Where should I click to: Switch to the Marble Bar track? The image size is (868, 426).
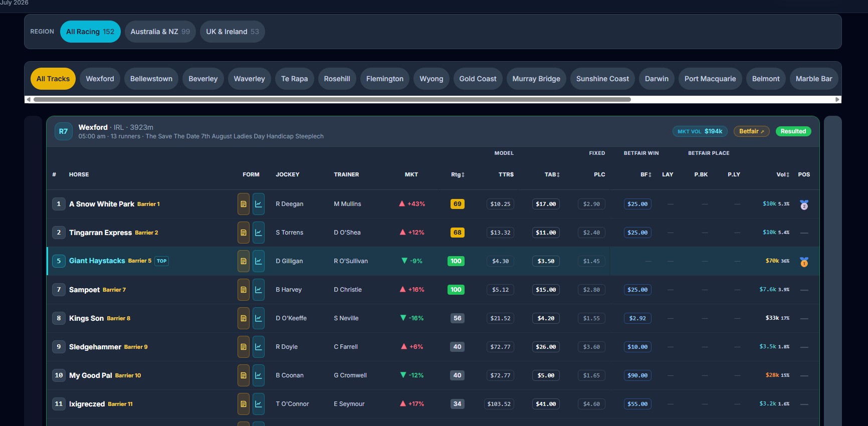tap(814, 79)
